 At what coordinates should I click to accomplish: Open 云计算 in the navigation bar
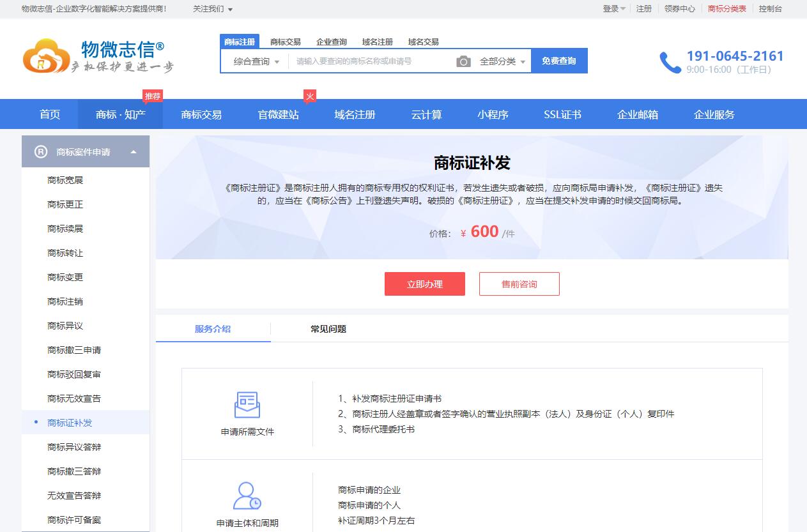[426, 115]
